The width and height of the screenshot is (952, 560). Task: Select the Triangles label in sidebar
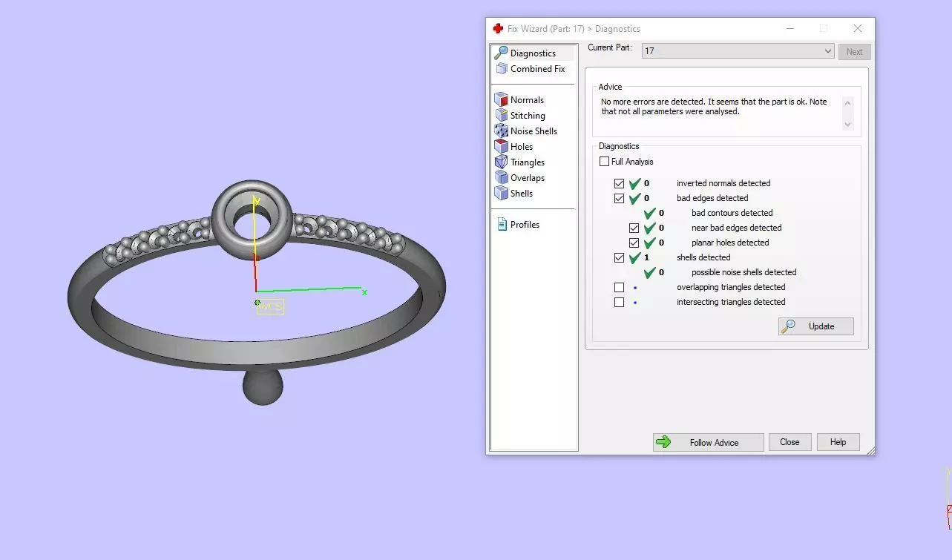(x=528, y=162)
